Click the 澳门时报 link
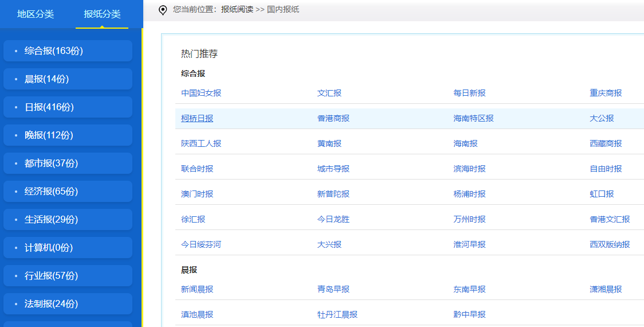The image size is (644, 327). coord(197,194)
